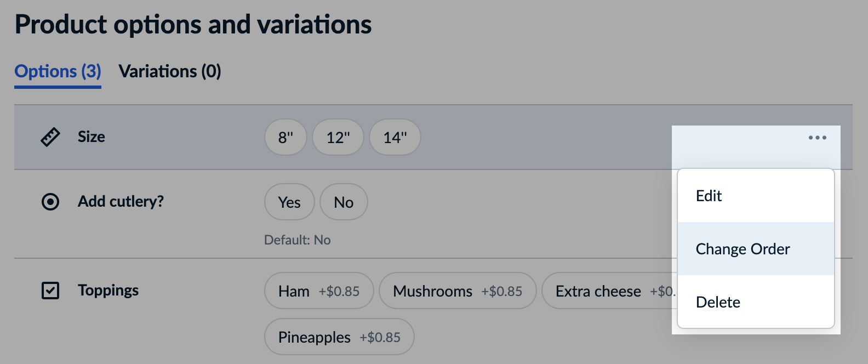Select Delete from the context menu
The height and width of the screenshot is (364, 868).
tap(718, 302)
